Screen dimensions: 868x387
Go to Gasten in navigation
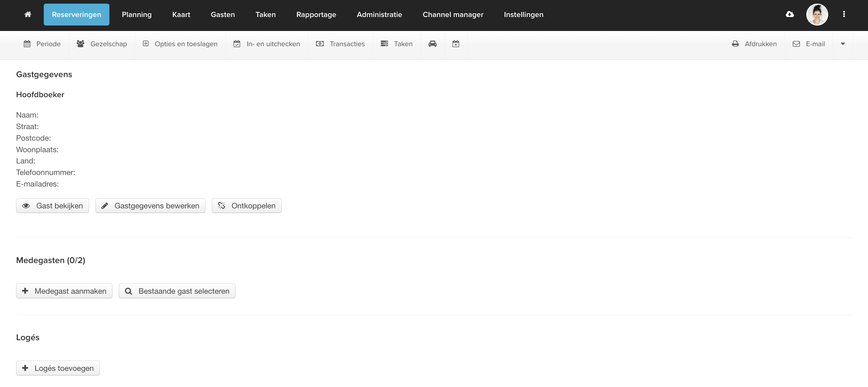coord(223,15)
